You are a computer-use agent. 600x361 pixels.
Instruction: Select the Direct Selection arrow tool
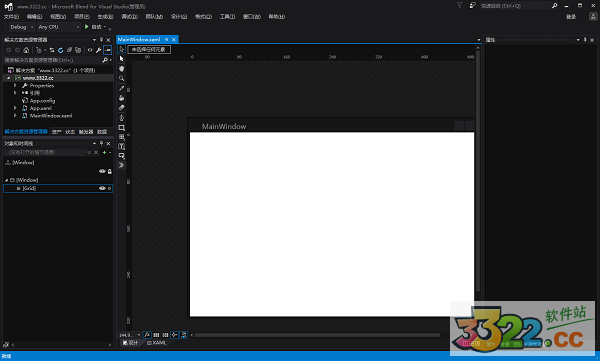pos(122,59)
